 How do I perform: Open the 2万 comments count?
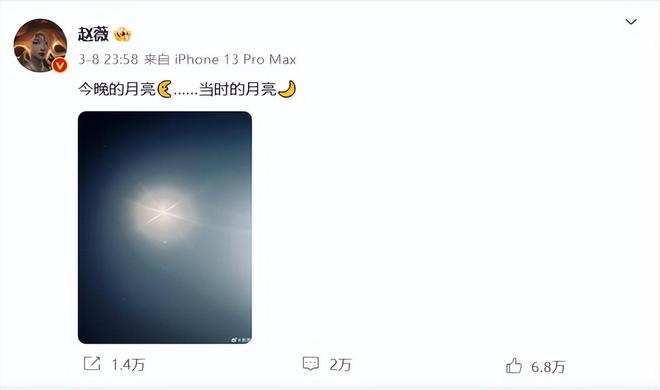[x=341, y=365]
